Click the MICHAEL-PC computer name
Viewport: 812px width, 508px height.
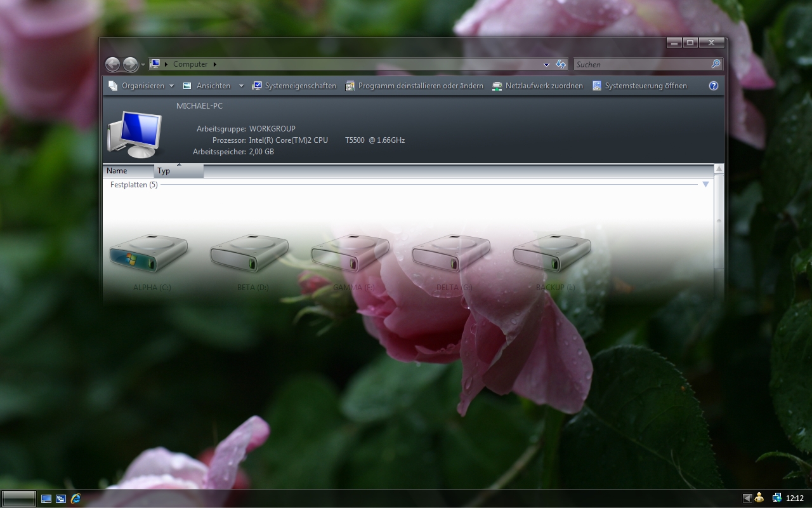click(199, 106)
